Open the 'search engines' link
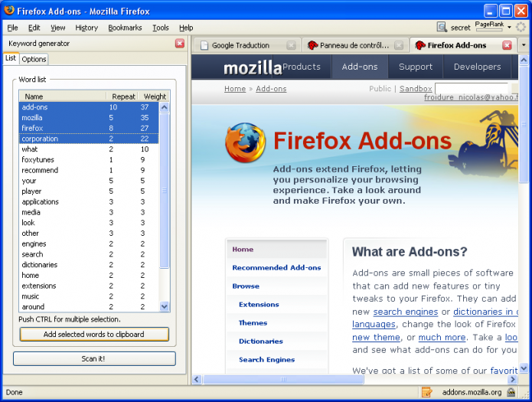The image size is (532, 402). tap(406, 312)
